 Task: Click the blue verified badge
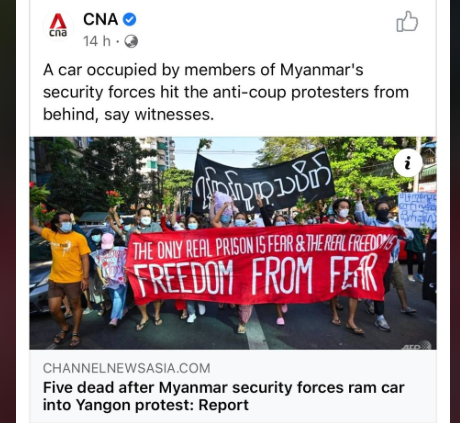(129, 19)
